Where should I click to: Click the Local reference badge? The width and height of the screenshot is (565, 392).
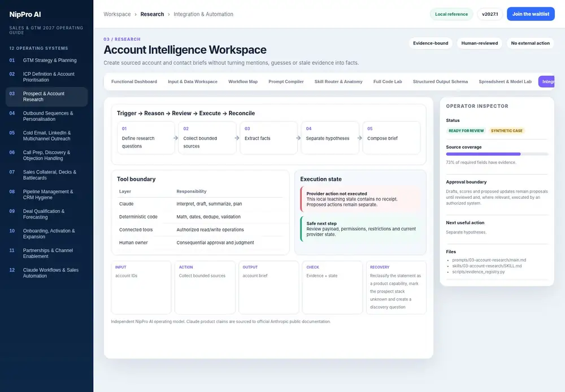(x=451, y=14)
